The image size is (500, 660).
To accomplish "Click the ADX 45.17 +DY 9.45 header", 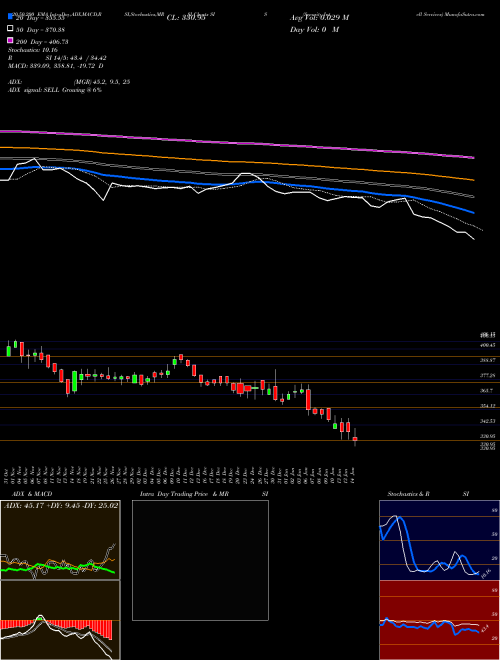I will (x=61, y=505).
